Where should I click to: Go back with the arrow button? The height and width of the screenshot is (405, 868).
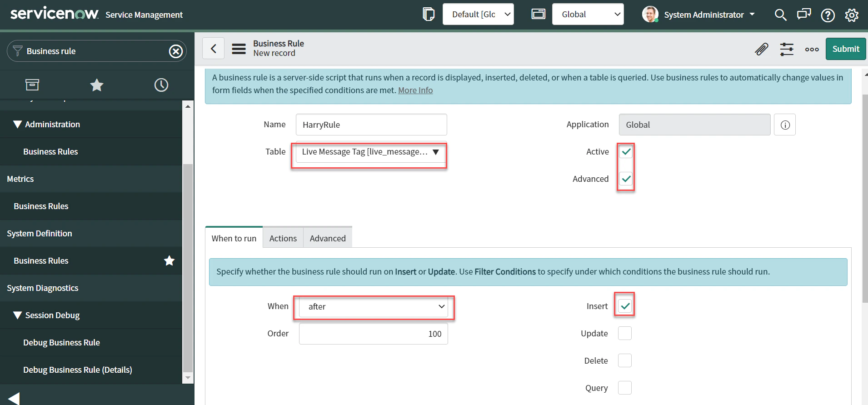click(x=213, y=48)
